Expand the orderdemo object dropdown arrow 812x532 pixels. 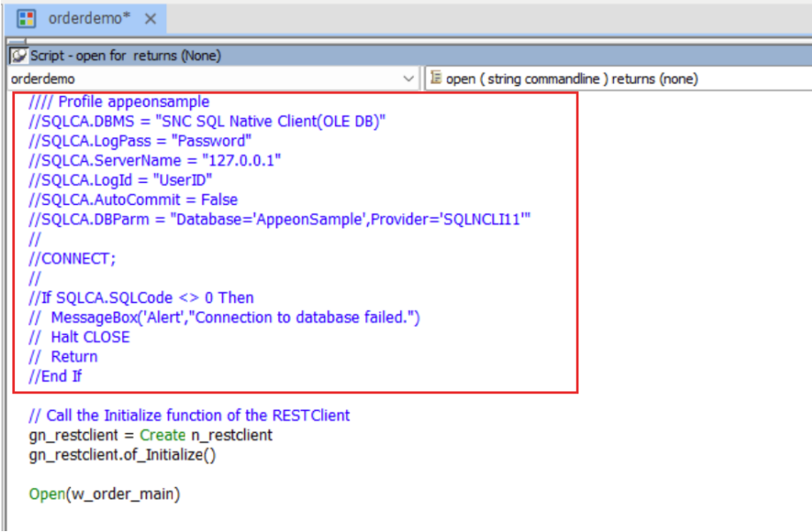click(409, 79)
